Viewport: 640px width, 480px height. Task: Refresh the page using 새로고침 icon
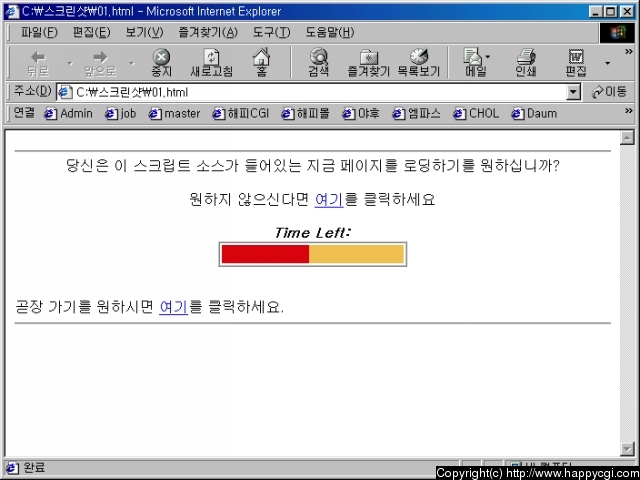click(x=211, y=63)
